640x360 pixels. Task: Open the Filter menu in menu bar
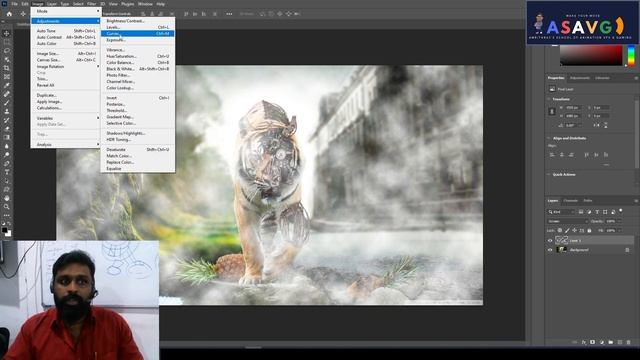tap(91, 4)
